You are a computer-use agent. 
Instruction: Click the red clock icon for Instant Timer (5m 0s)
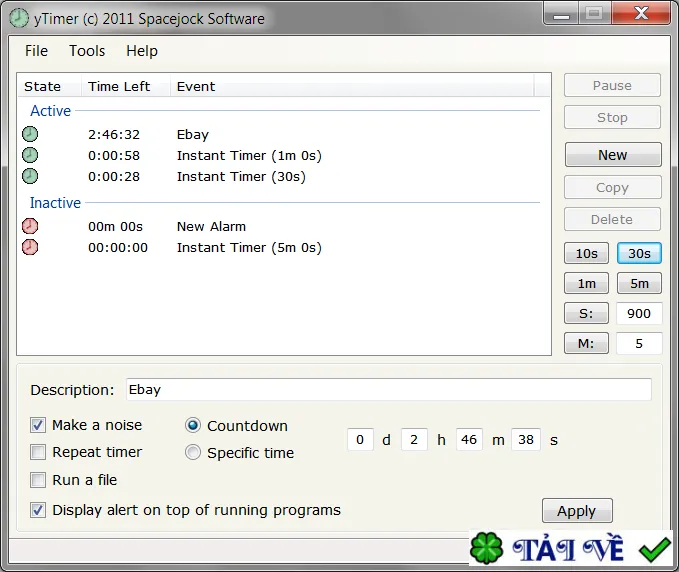(x=30, y=247)
